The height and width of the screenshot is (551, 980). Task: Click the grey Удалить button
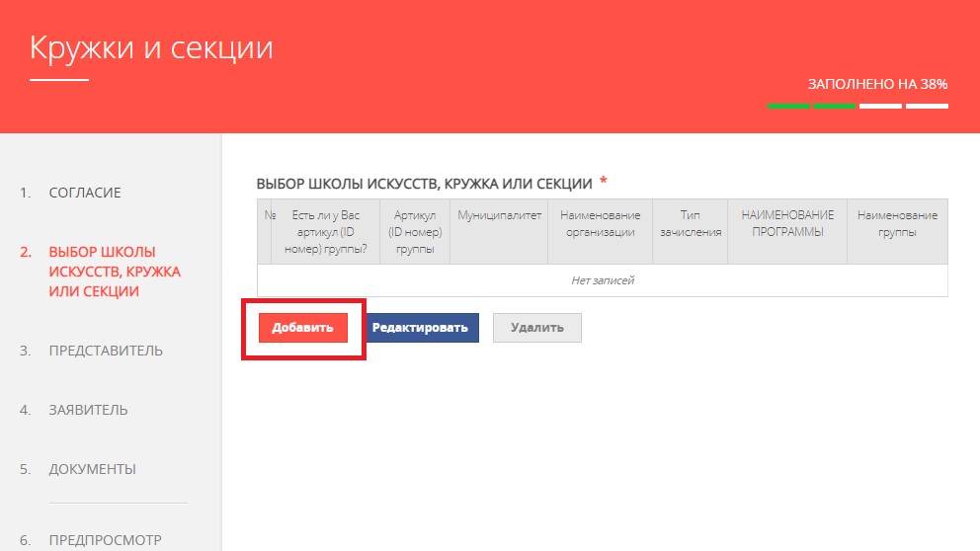(x=537, y=328)
